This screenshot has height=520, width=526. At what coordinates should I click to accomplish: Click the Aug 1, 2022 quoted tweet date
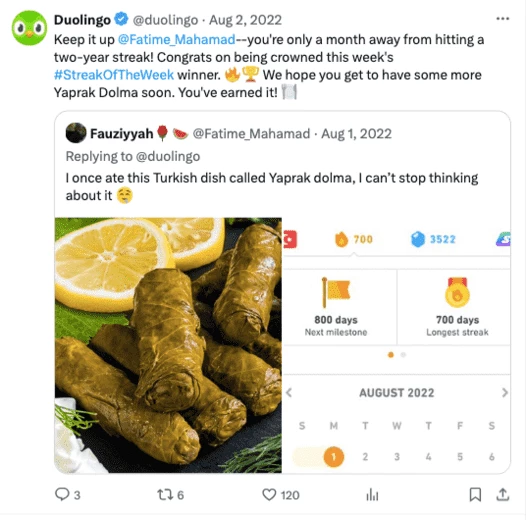[356, 134]
